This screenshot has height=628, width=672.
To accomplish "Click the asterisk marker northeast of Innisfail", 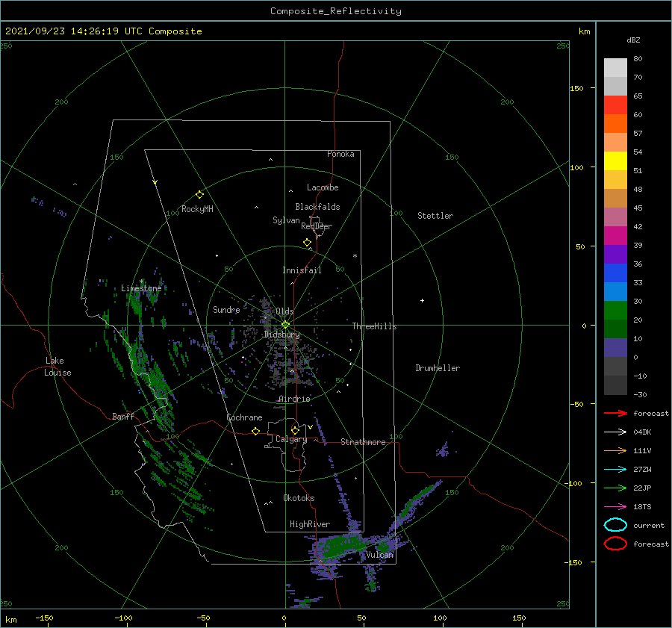I will click(x=355, y=256).
